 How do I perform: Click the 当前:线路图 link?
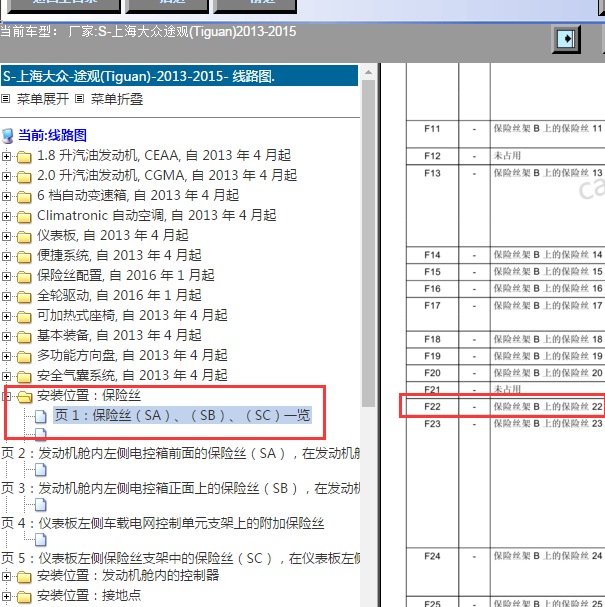point(52,135)
